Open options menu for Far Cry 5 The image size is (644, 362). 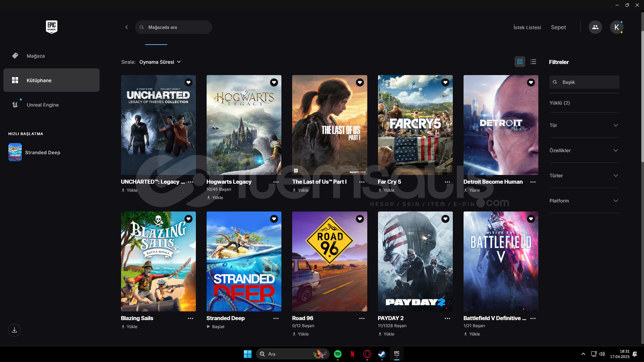click(x=447, y=182)
